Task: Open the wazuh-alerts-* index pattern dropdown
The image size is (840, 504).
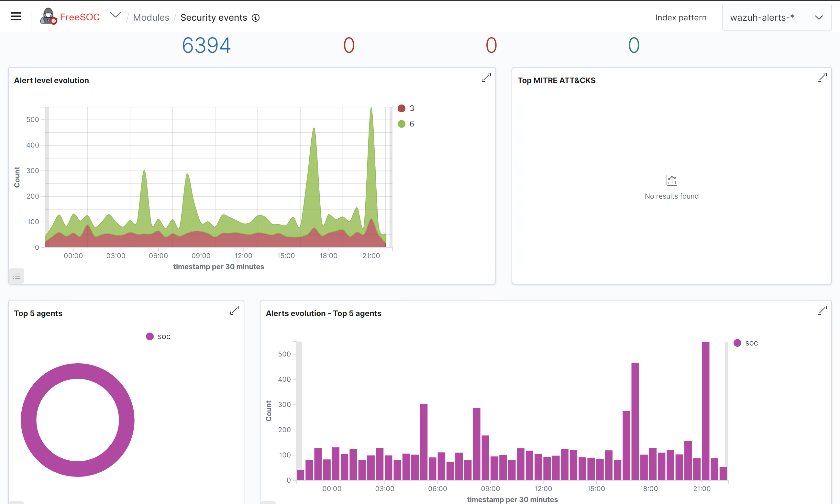Action: pos(762,18)
